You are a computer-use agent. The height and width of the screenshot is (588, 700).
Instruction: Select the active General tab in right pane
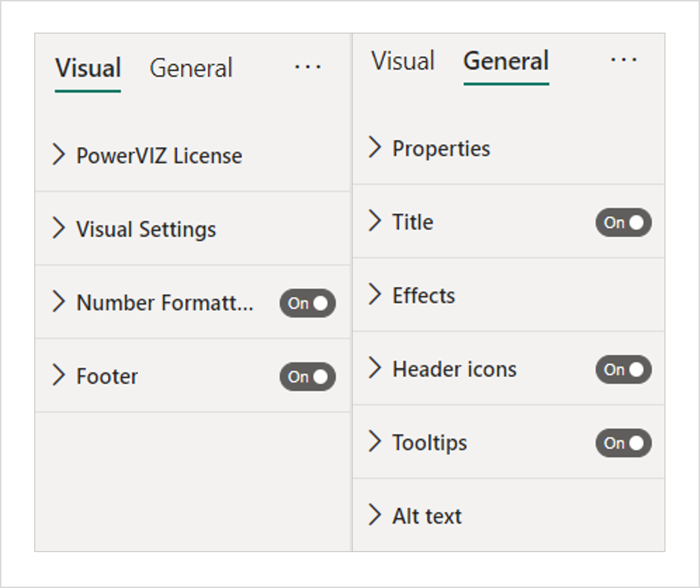coord(506,61)
